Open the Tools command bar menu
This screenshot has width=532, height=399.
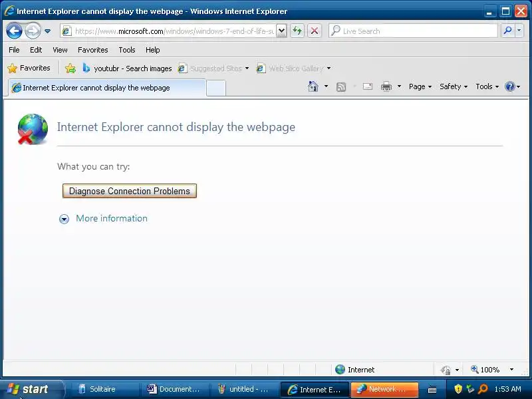tap(487, 86)
